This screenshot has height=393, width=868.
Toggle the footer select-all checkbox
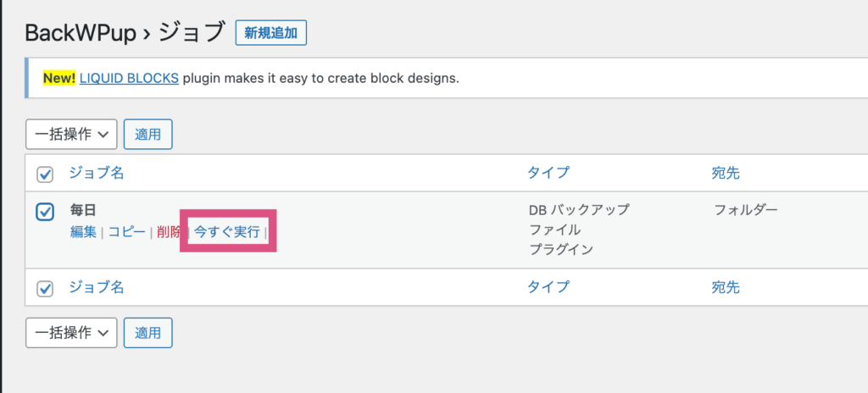46,288
